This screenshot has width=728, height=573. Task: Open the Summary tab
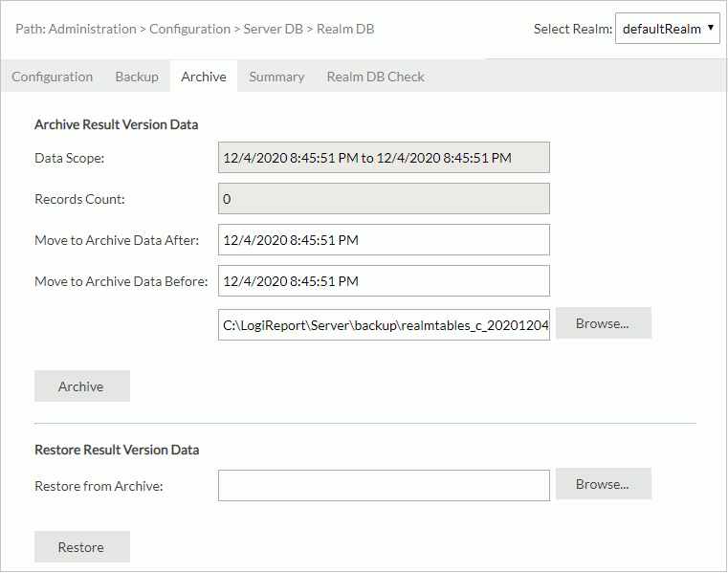point(276,77)
